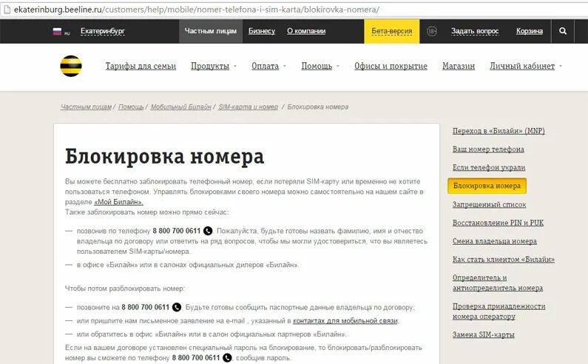Click phone icon in 'позвоните на' line
The image size is (588, 364).
point(177,307)
